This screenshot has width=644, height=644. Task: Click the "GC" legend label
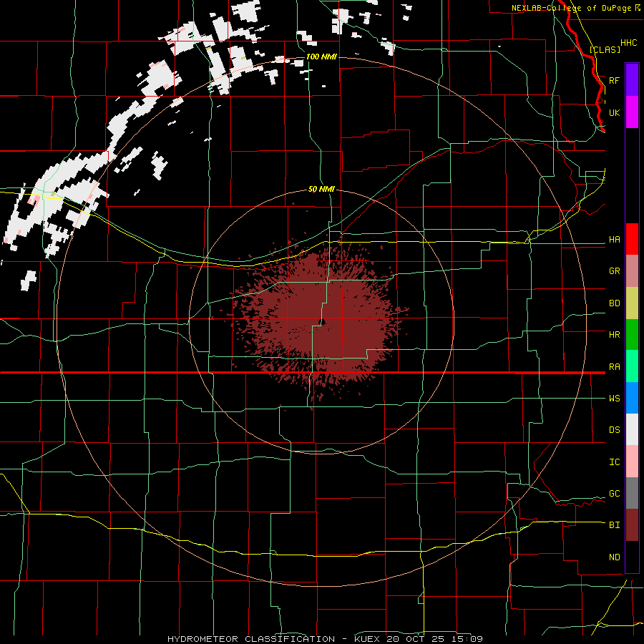[x=614, y=494]
